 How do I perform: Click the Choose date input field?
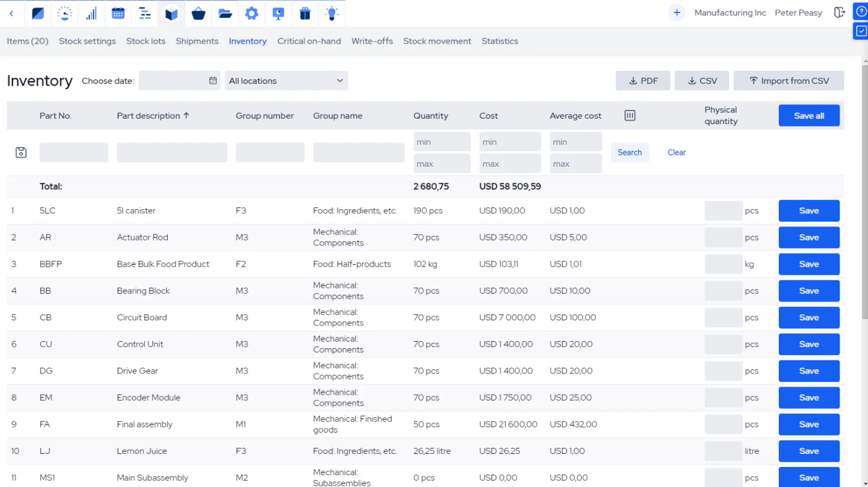pyautogui.click(x=180, y=80)
